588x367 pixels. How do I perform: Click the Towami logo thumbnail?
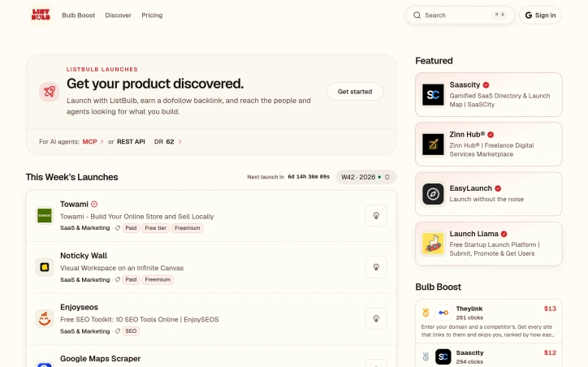[44, 215]
